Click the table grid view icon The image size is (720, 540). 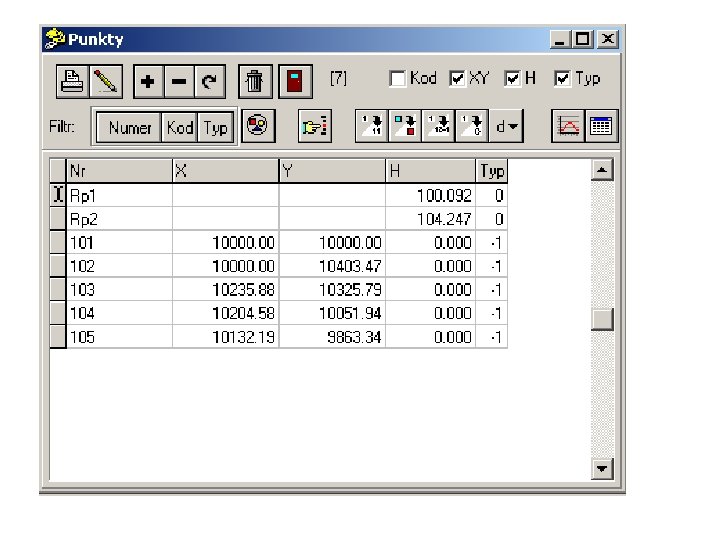(601, 126)
